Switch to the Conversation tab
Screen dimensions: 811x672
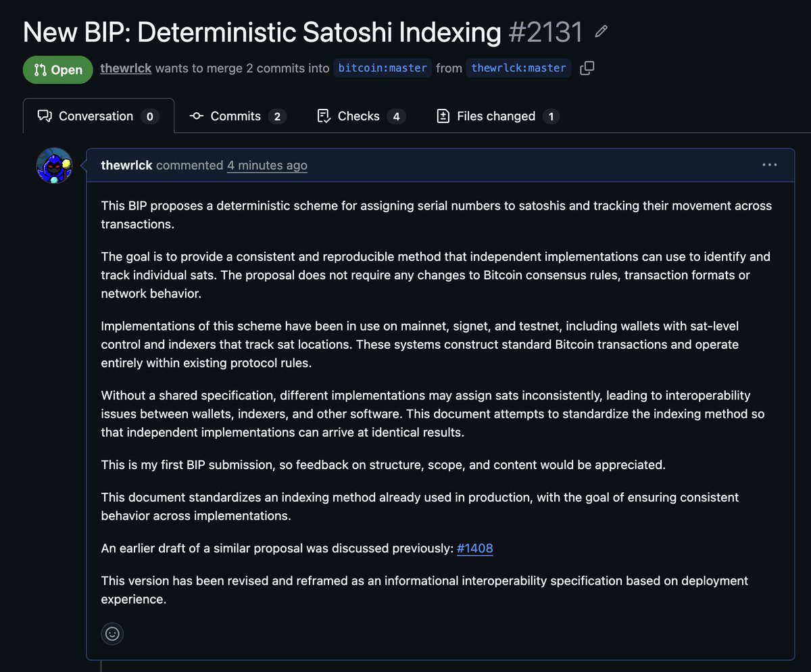[x=99, y=116]
